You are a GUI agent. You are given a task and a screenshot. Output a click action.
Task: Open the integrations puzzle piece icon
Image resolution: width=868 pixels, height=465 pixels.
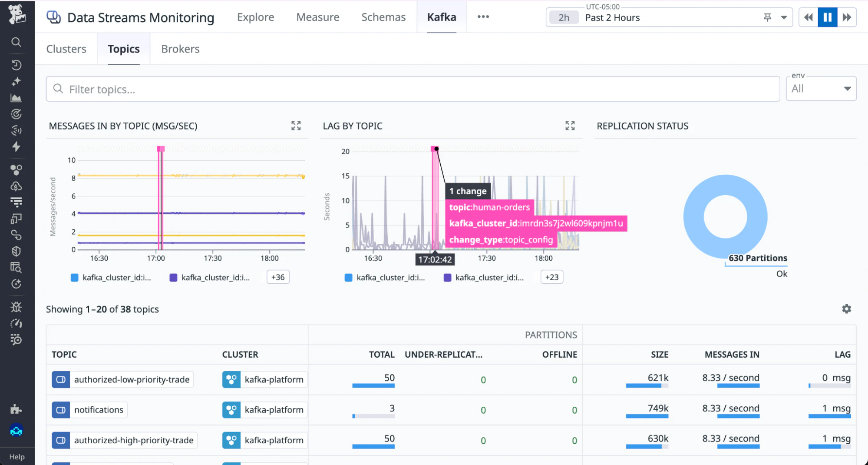[16, 409]
